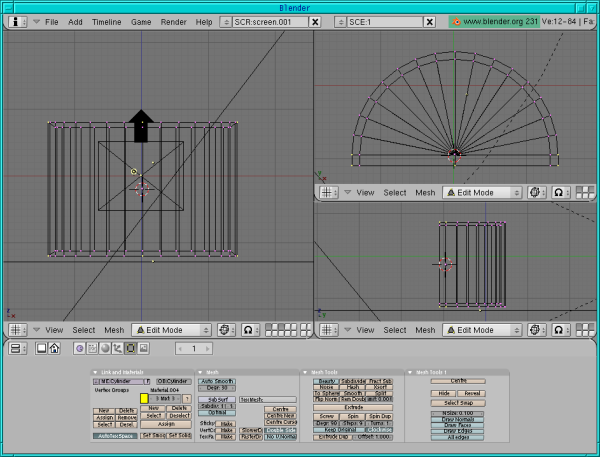
Task: Click the home icon in buttons window header
Action: 55,348
